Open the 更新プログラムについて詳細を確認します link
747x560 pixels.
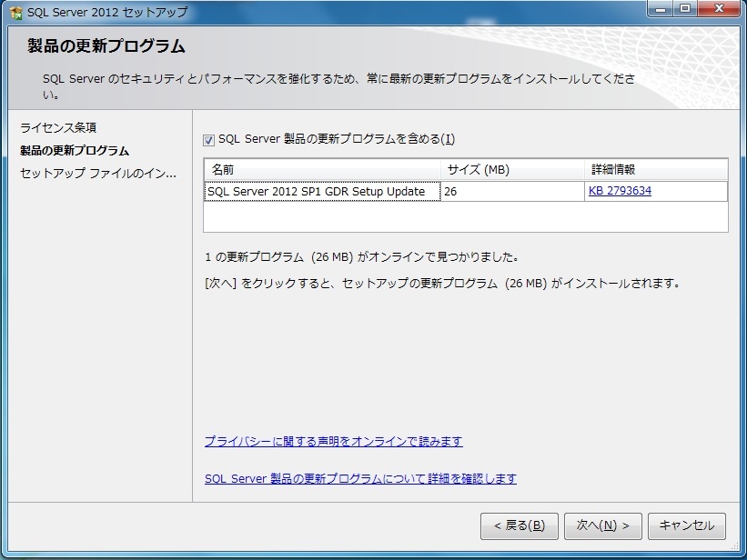pyautogui.click(x=360, y=479)
